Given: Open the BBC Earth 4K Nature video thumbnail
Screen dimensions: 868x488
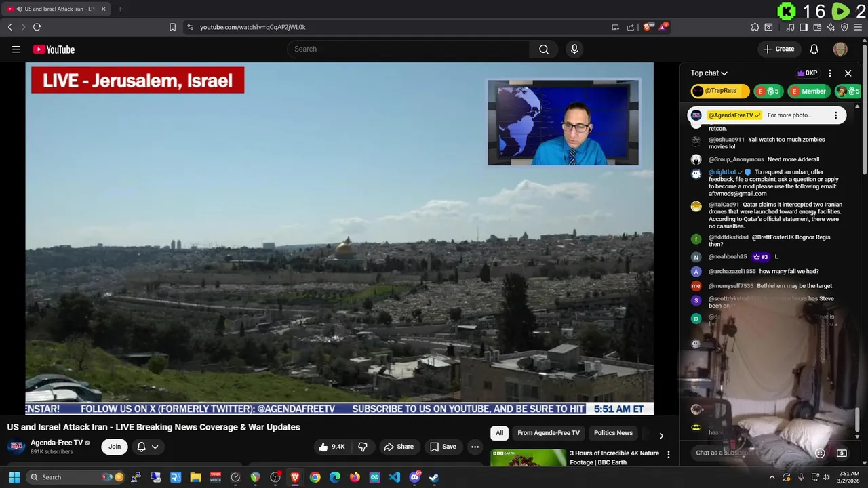Looking at the screenshot, I should pyautogui.click(x=528, y=457).
